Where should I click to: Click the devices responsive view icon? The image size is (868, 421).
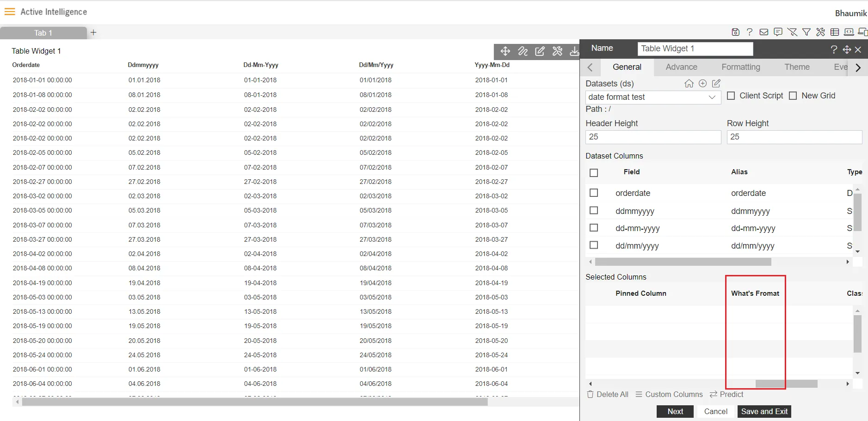pos(863,32)
